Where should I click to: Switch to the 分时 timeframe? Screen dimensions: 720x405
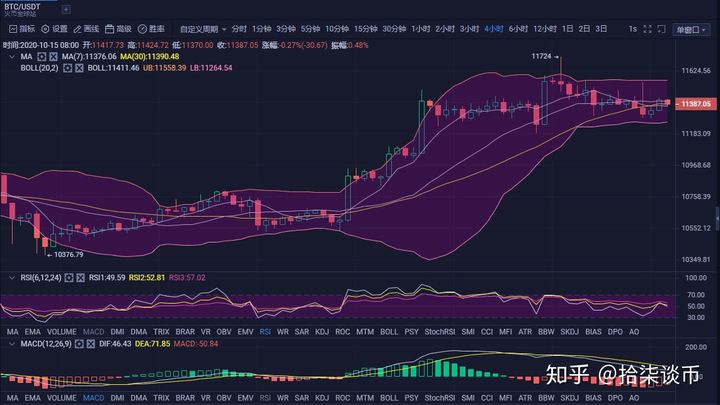point(239,29)
